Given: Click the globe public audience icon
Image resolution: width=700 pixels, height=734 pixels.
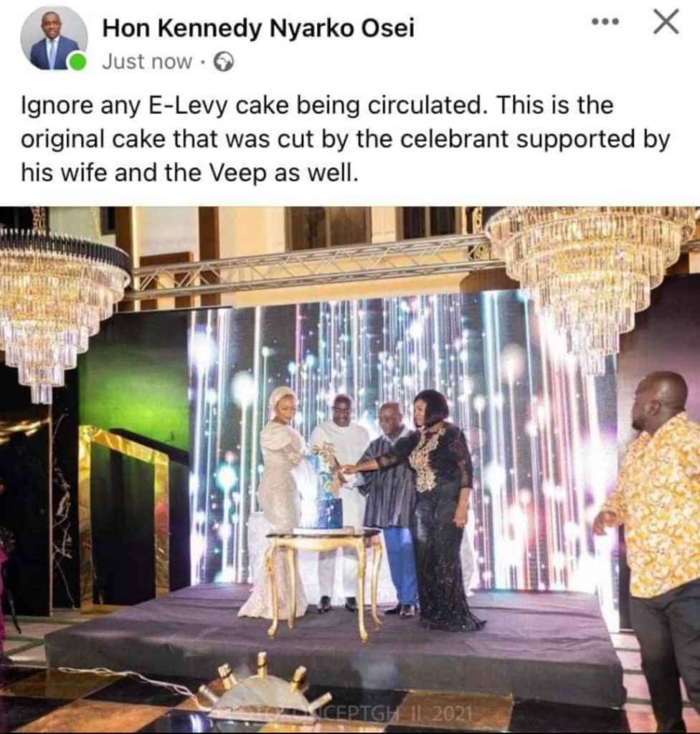Looking at the screenshot, I should point(224,63).
